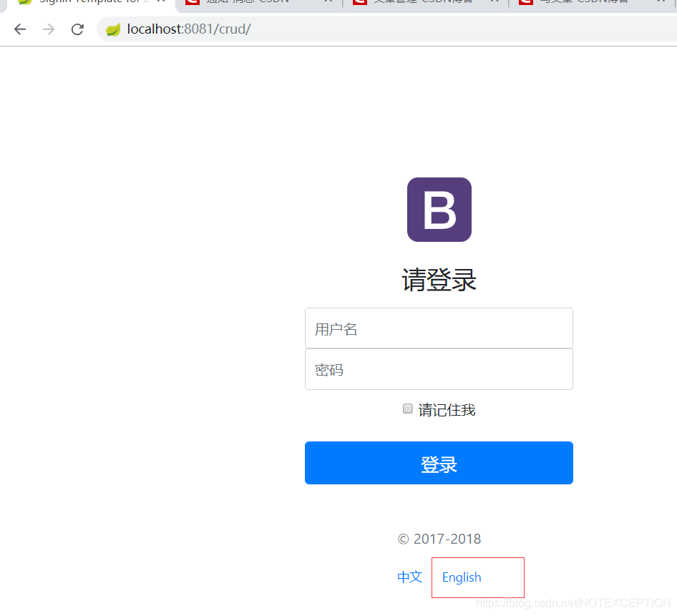Switch language with the 中文 link
Screen dimensions: 677x616
click(410, 577)
